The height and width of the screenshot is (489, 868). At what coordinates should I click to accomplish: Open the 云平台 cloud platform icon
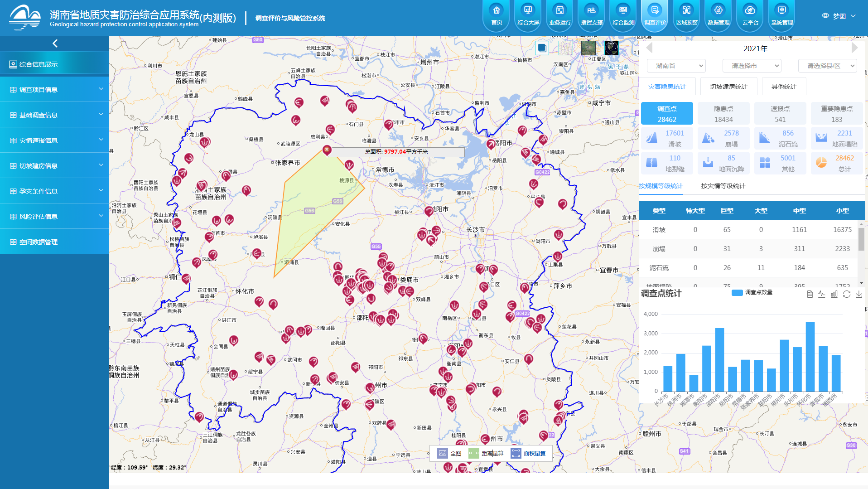coord(750,15)
